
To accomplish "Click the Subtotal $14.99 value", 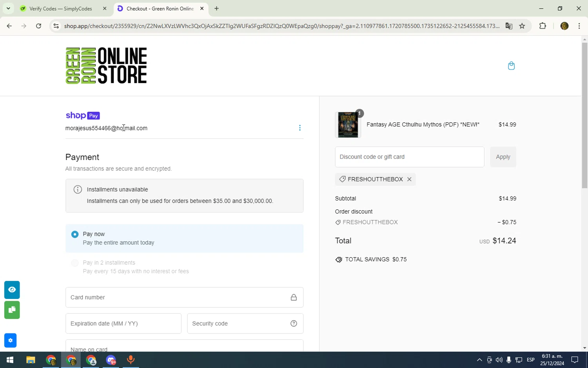I will [x=507, y=199].
